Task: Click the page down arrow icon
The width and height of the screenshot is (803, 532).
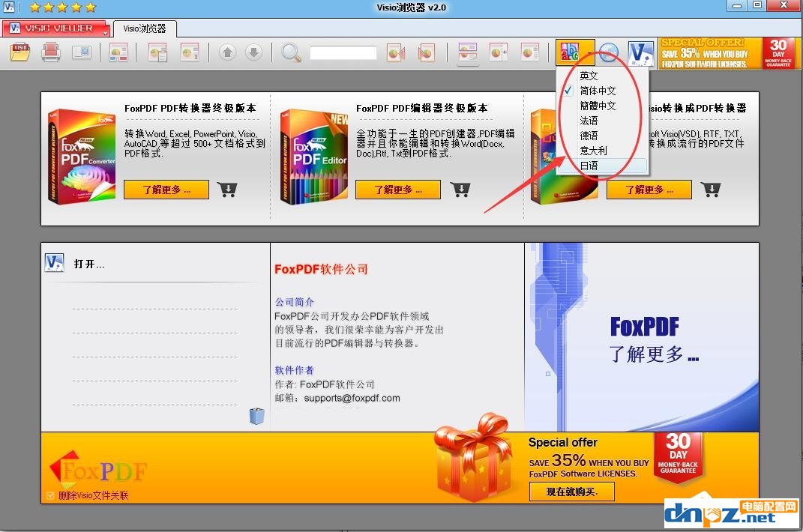Action: click(253, 52)
